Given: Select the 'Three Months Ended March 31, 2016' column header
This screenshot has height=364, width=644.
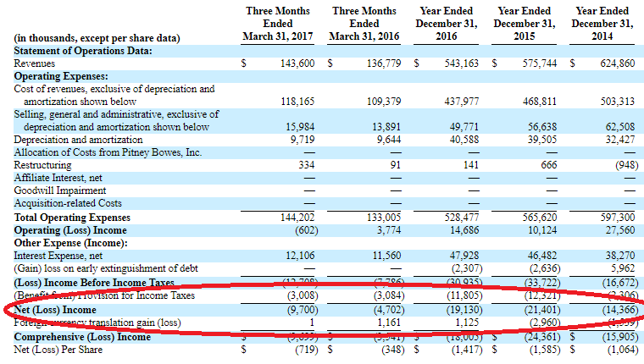Looking at the screenshot, I should point(364,24).
